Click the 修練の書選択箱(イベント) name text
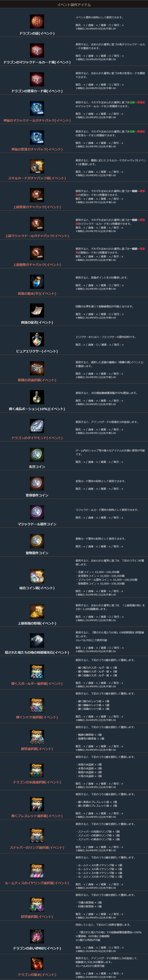This screenshot has width=148, height=980. pos(37,380)
